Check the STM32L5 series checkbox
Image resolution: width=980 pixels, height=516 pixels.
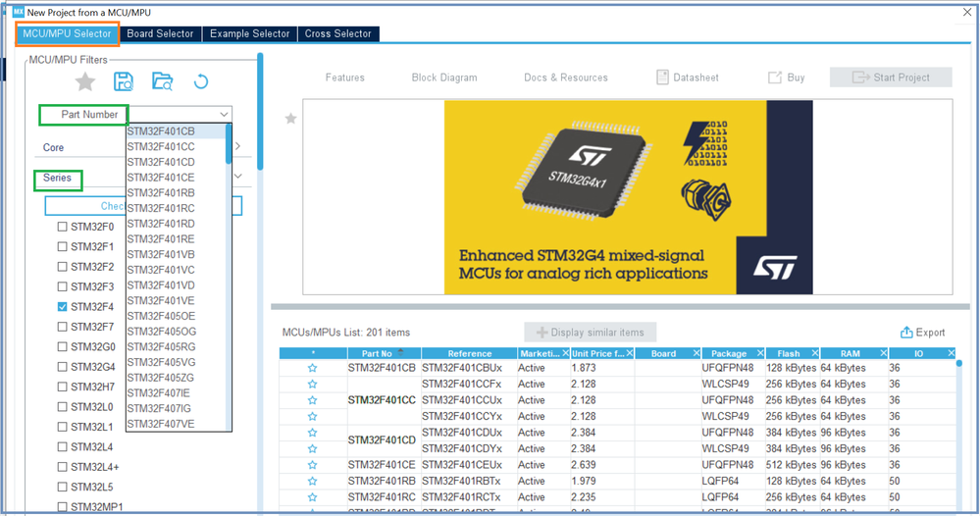pyautogui.click(x=62, y=487)
